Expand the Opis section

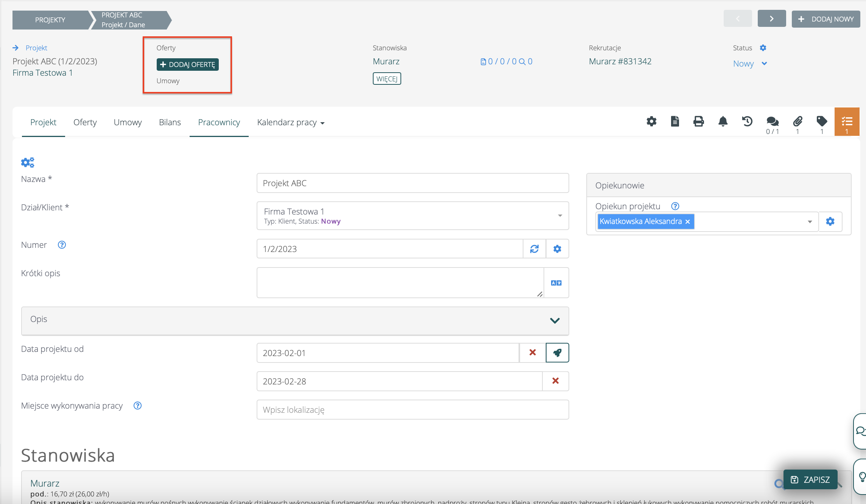(x=554, y=320)
